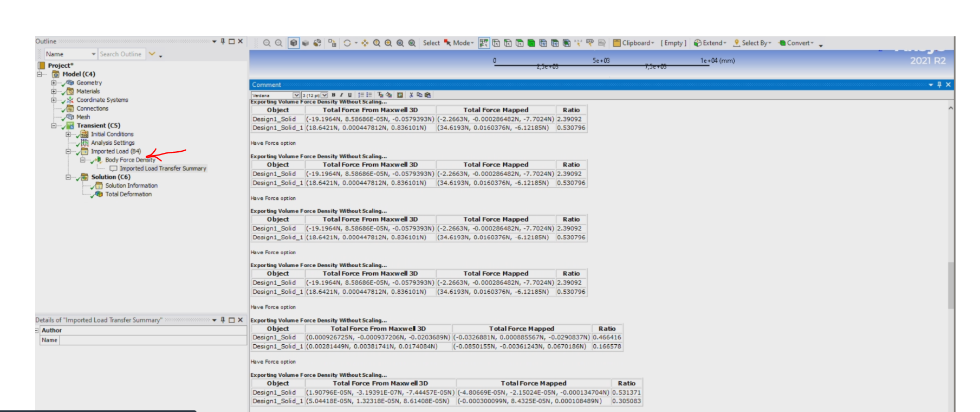This screenshot has height=412, width=980.
Task: Pin the Details panel
Action: [223, 320]
